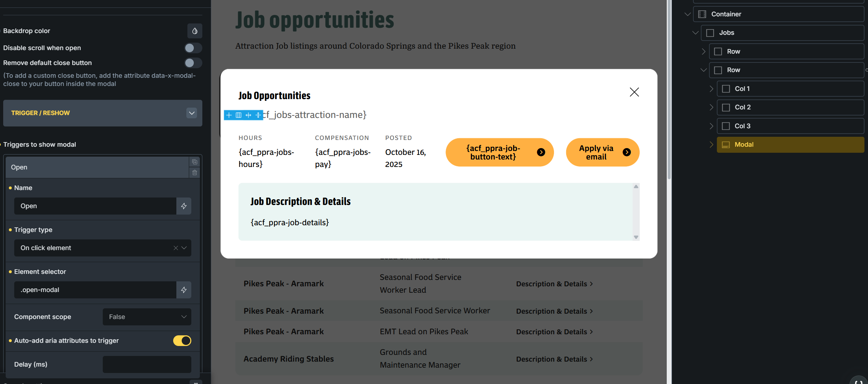Viewport: 868px width, 384px height.
Task: Select the Jobs element in the structure tree
Action: 726,33
